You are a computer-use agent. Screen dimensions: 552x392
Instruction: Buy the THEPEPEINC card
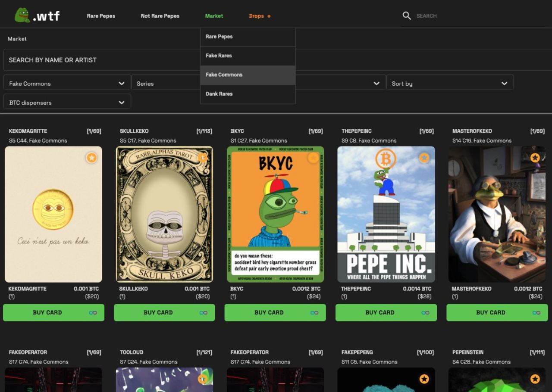(x=386, y=313)
